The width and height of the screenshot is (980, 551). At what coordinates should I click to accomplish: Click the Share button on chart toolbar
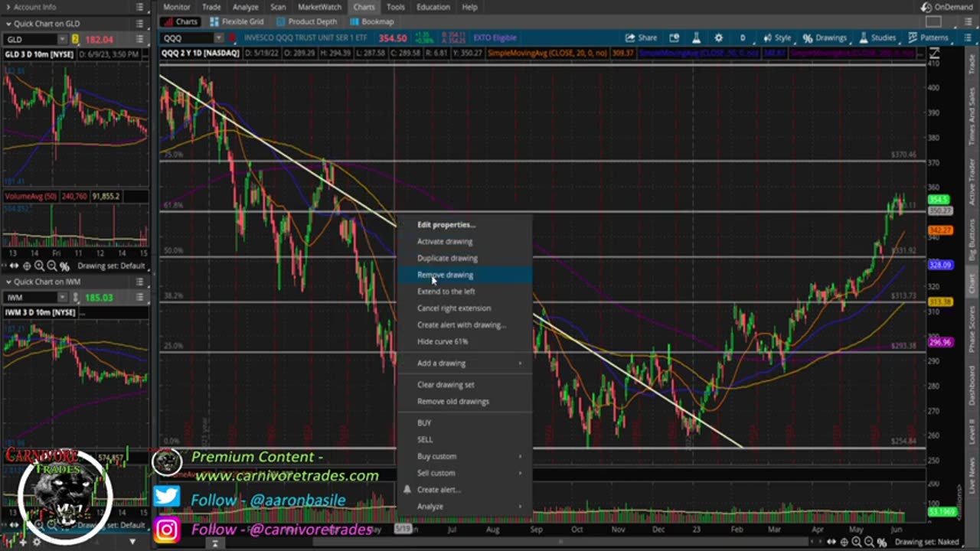tap(641, 37)
